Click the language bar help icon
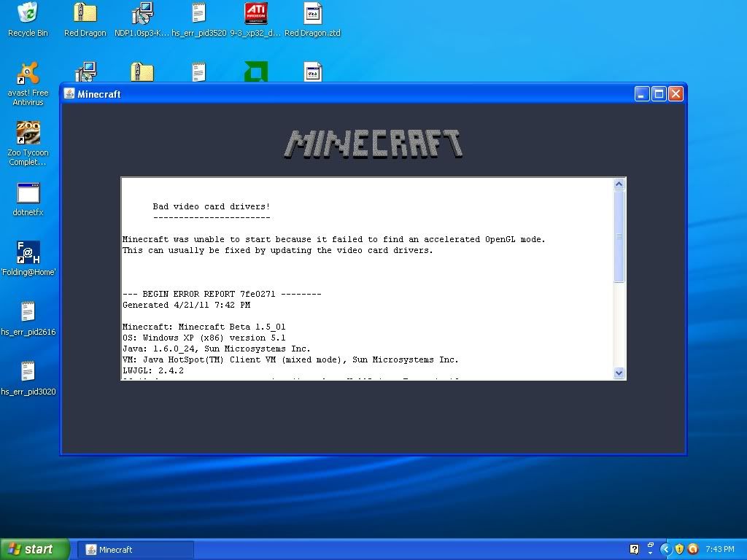 tap(634, 549)
